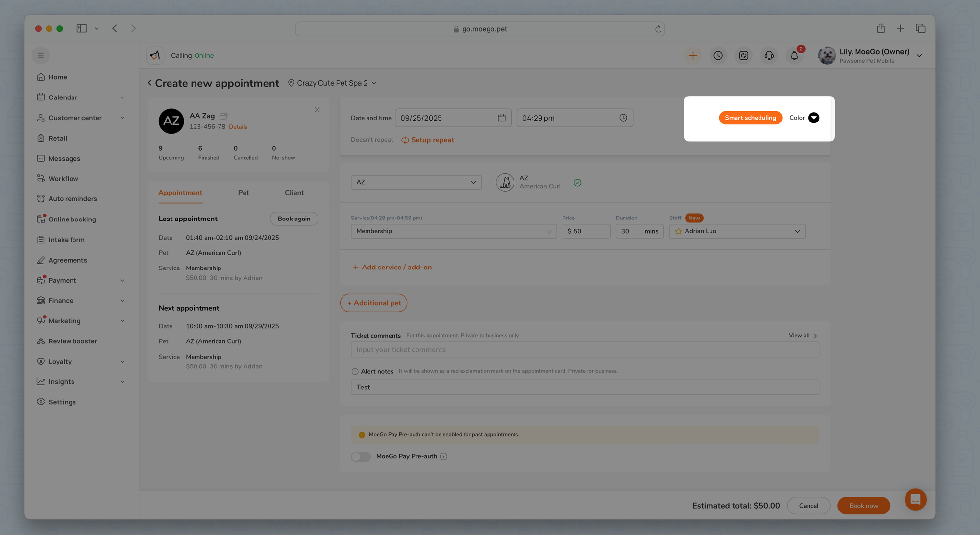Image resolution: width=980 pixels, height=535 pixels.
Task: Click the info icon beside MoeGo Pay Pre-auth
Action: pos(443,456)
